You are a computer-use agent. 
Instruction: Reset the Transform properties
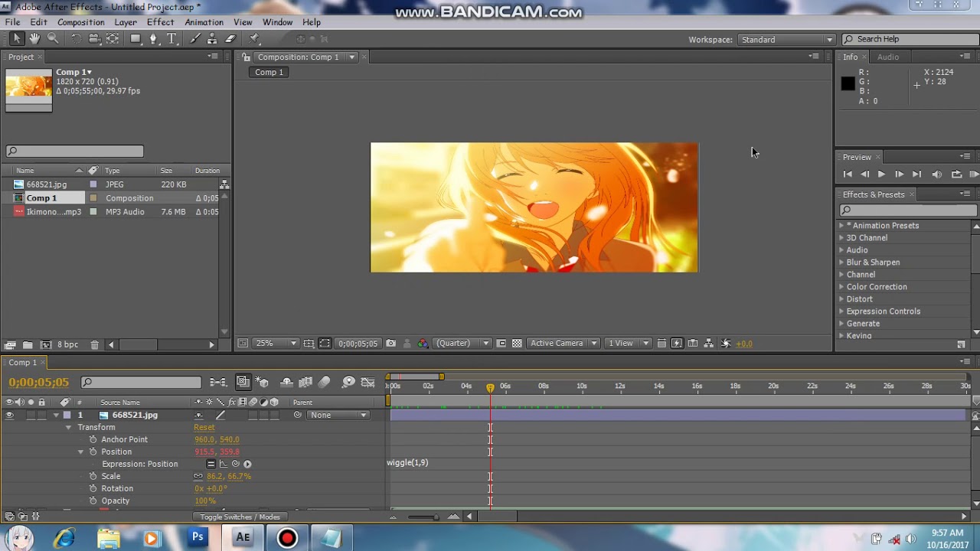tap(204, 427)
